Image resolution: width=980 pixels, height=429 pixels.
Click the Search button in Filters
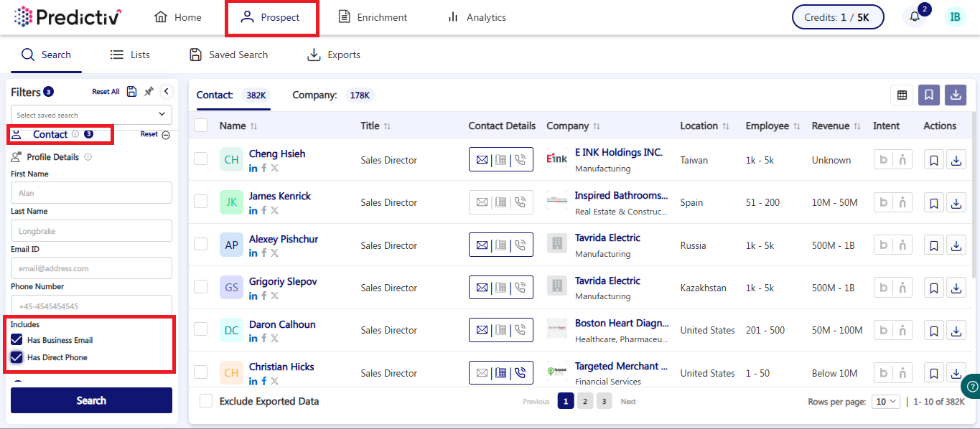pyautogui.click(x=91, y=400)
